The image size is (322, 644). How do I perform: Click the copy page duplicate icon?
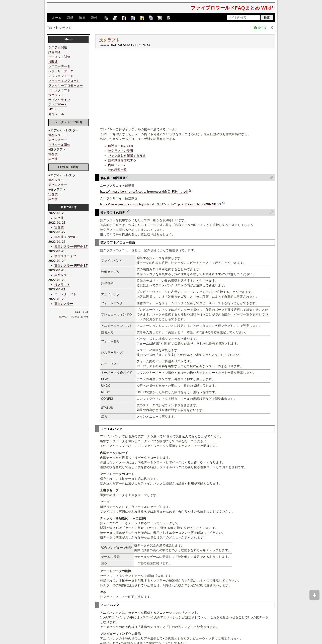(151, 18)
